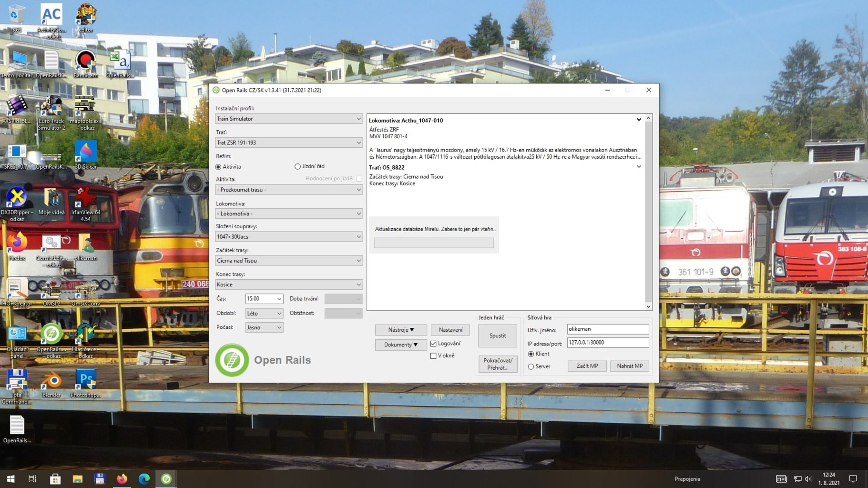Image resolution: width=868 pixels, height=488 pixels.
Task: Select the OmsiXConv desktop icon
Action: point(86,292)
